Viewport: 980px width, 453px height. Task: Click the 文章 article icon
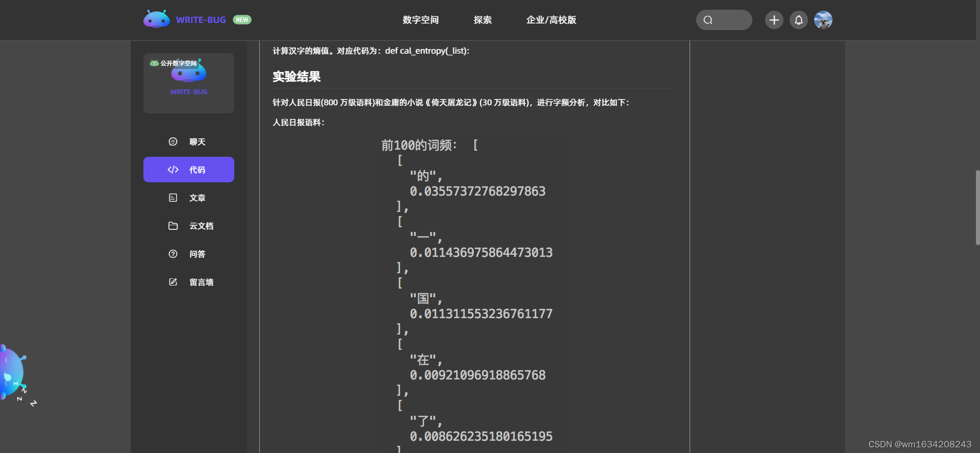coord(173,198)
